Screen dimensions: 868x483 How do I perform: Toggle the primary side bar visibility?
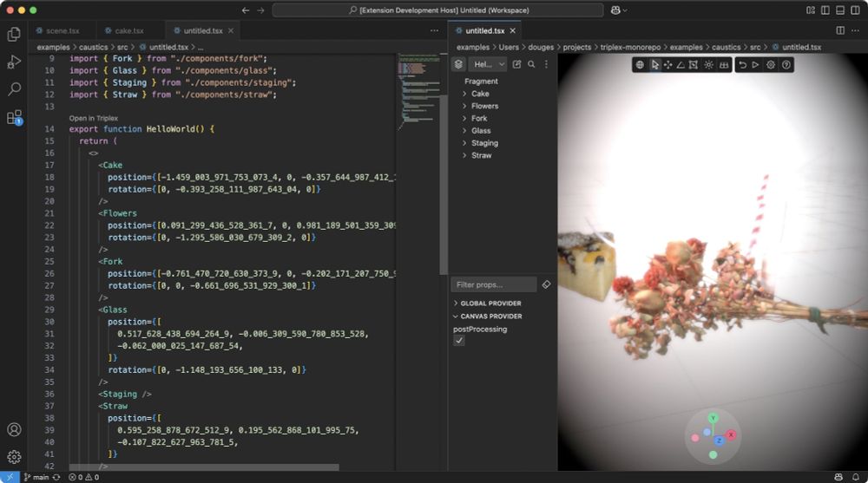coord(825,10)
